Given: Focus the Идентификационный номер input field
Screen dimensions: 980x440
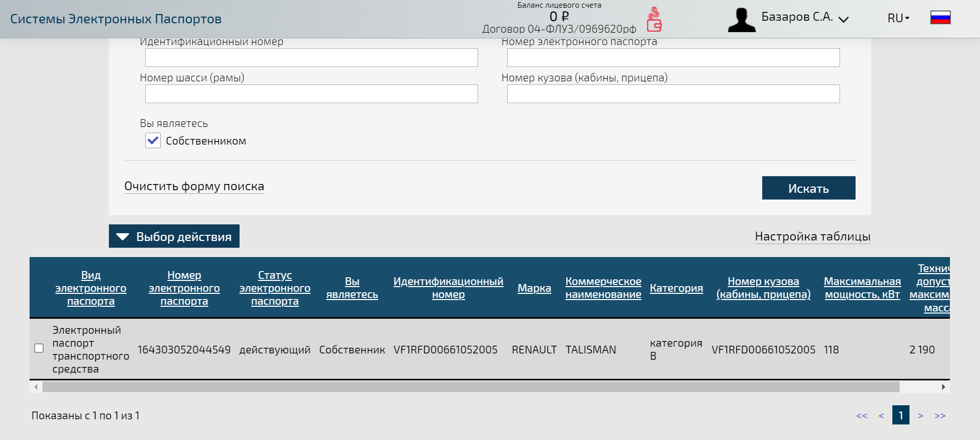Looking at the screenshot, I should [x=311, y=58].
